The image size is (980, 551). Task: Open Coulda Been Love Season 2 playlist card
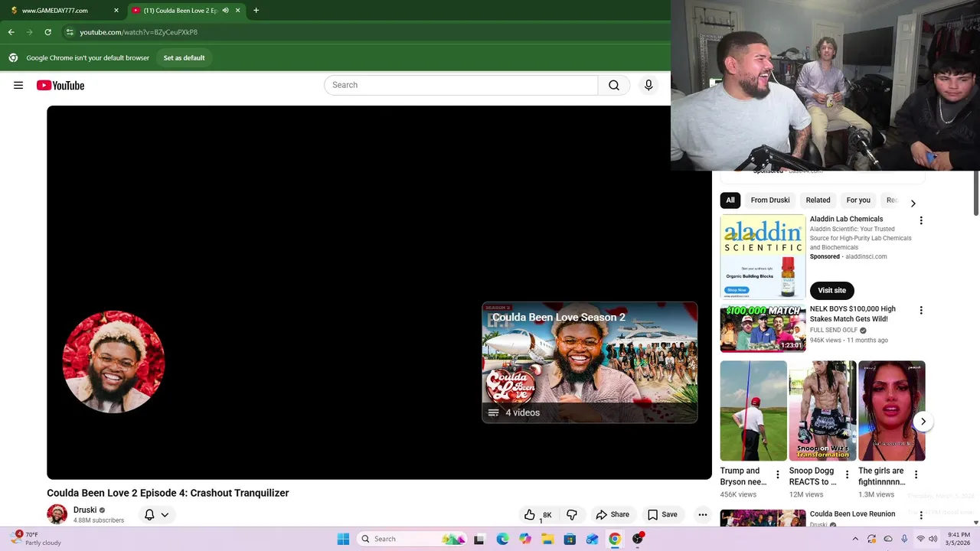(590, 362)
